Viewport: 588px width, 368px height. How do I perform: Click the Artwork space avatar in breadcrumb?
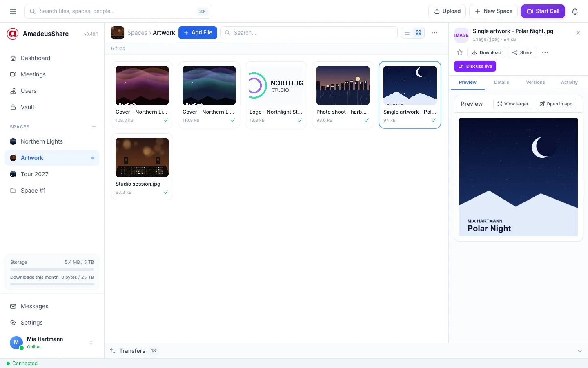118,33
